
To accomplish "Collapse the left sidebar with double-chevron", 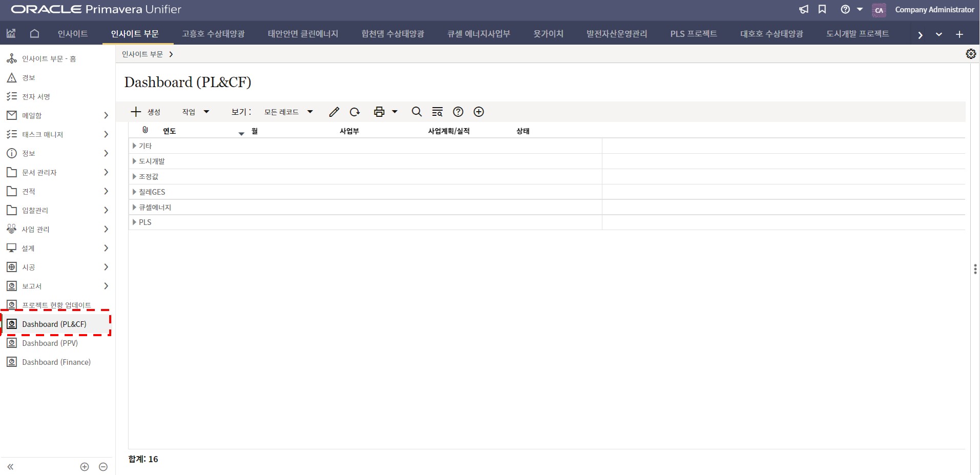I will click(10, 467).
